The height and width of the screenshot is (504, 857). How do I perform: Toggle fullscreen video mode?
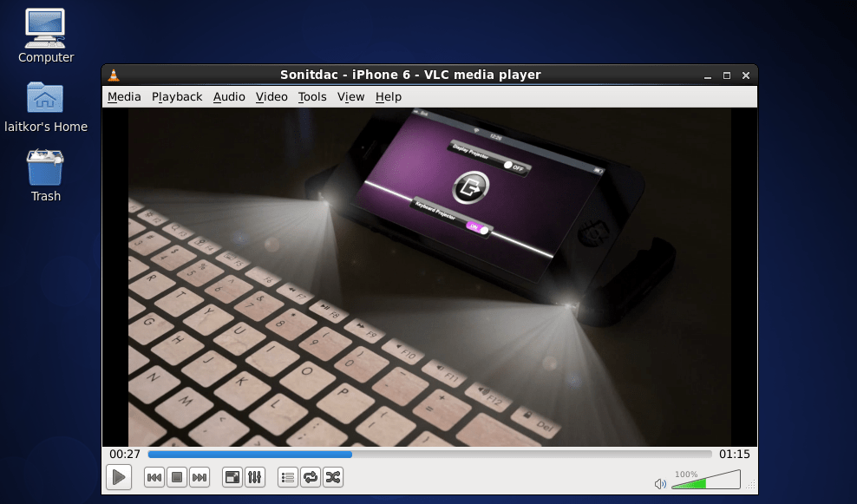coord(232,477)
